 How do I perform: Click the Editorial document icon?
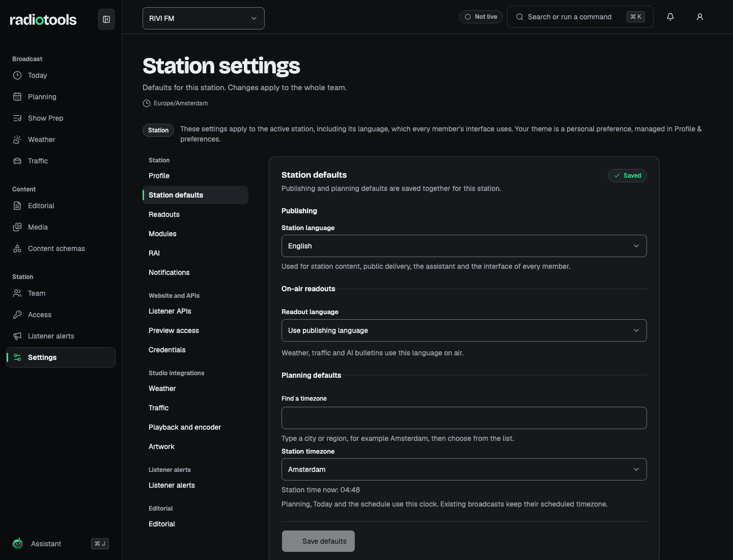[17, 206]
